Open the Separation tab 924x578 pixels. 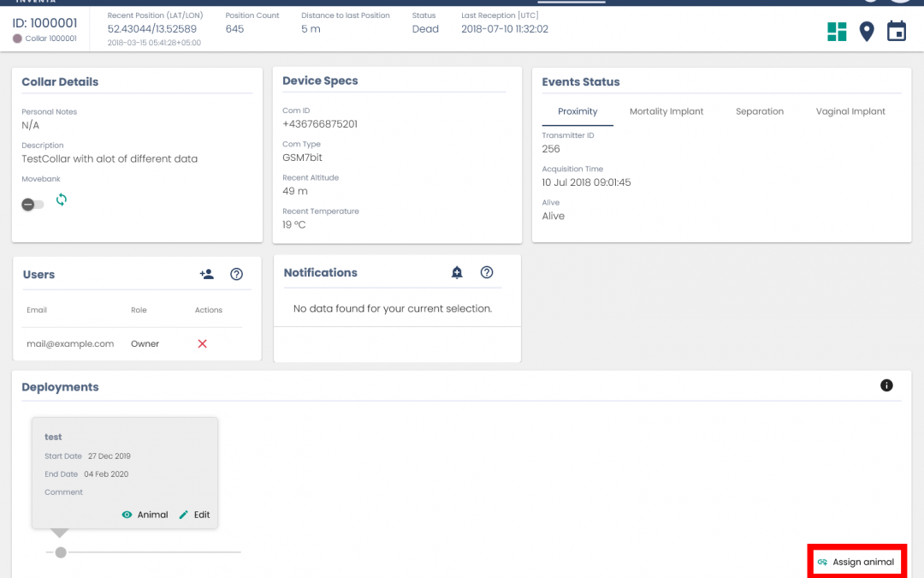coord(759,111)
